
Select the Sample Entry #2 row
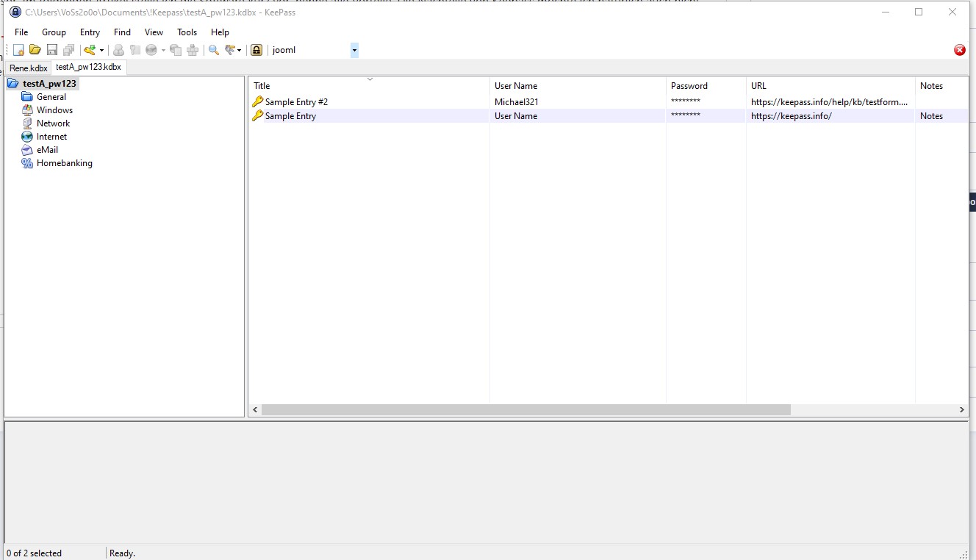coord(608,102)
